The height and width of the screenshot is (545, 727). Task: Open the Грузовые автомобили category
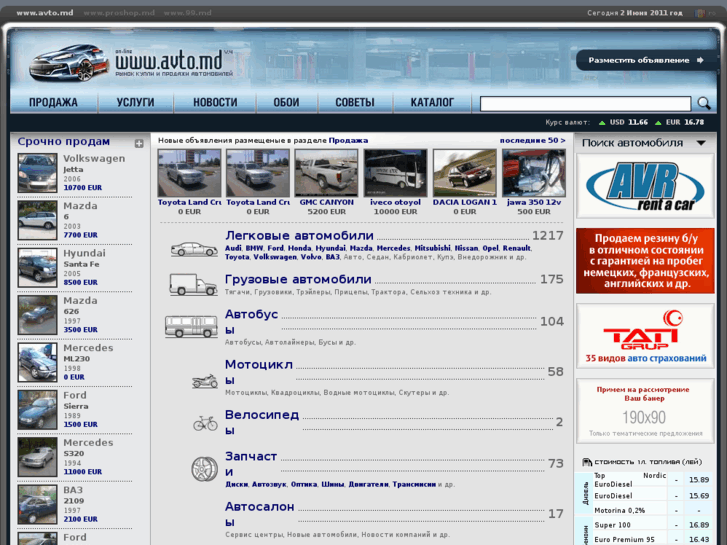(298, 279)
